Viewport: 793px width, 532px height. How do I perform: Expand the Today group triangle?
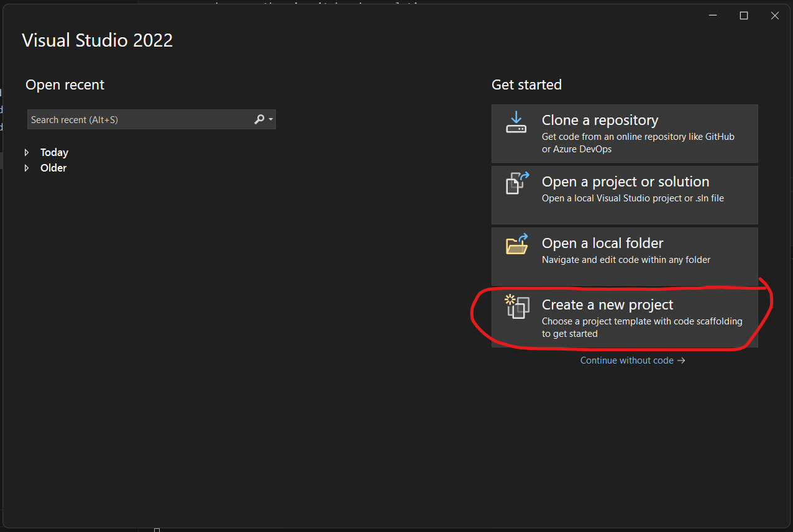(x=27, y=152)
